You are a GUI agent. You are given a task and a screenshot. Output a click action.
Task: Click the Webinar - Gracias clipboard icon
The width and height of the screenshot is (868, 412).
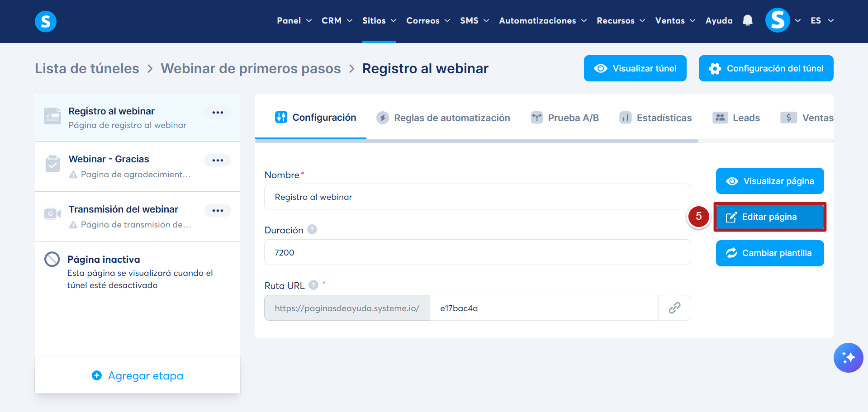coord(52,164)
